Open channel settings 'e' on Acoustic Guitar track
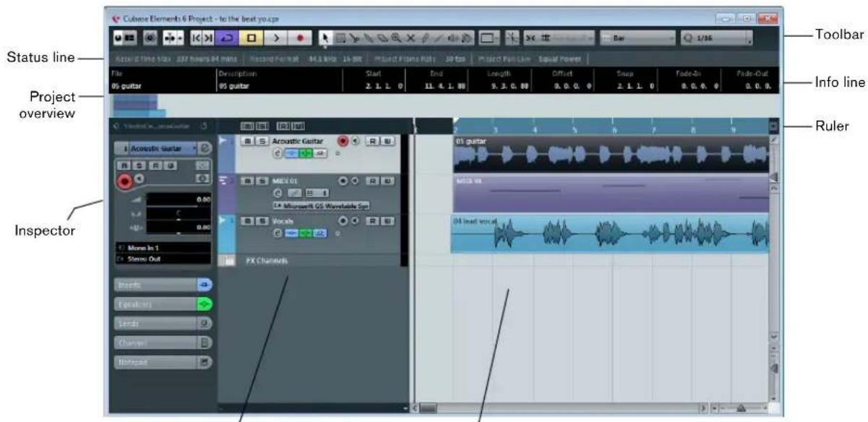The width and height of the screenshot is (868, 422). pyautogui.click(x=278, y=153)
